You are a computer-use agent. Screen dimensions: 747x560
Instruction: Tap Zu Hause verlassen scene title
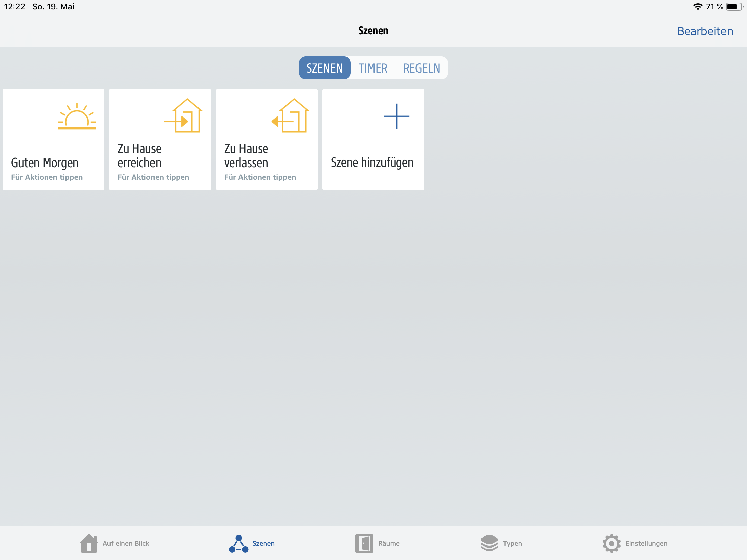(246, 156)
